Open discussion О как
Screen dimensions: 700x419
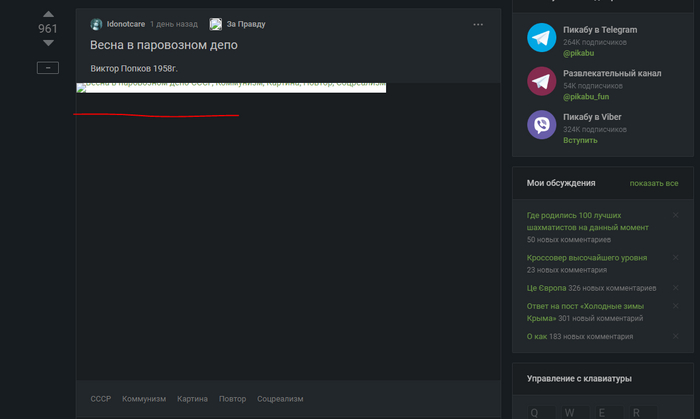click(x=537, y=336)
